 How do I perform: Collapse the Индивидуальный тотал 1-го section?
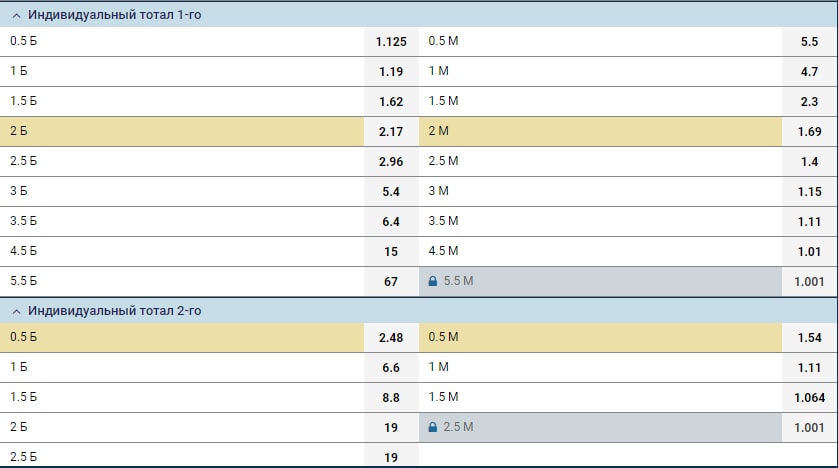16,15
